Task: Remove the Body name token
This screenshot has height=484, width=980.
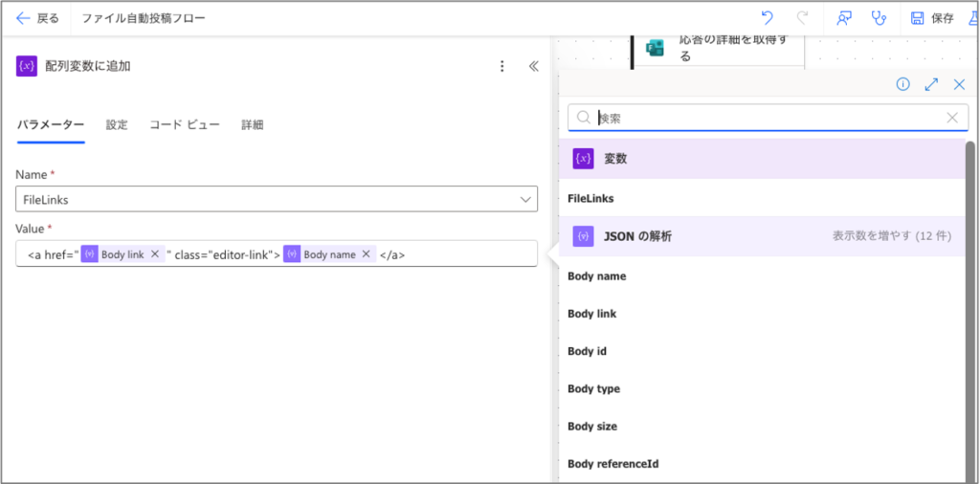Action: pyautogui.click(x=366, y=254)
